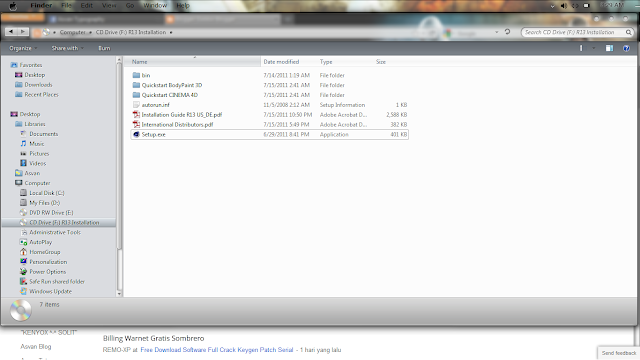640x360 pixels.
Task: Open the View menu
Action: [x=109, y=5]
